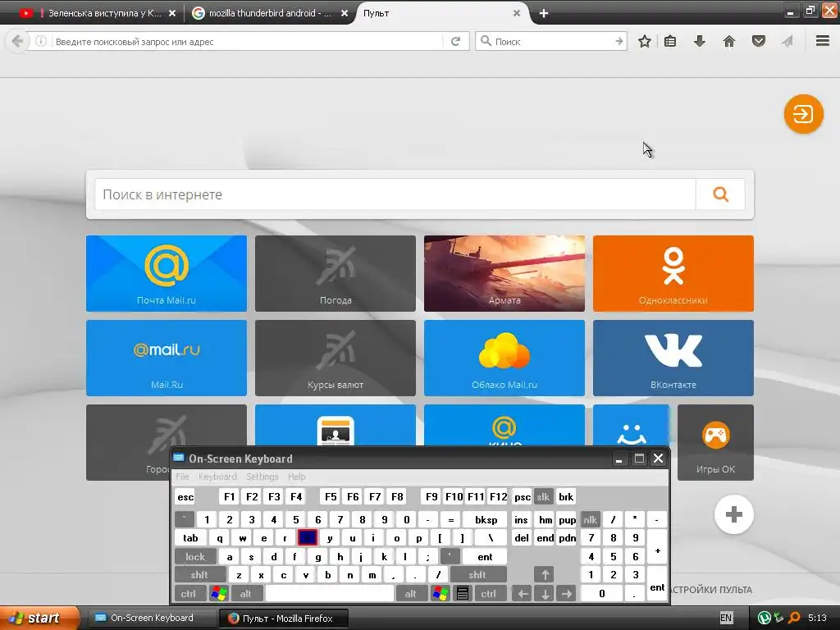Click the F5 key on on-screen keyboard
The width and height of the screenshot is (840, 630).
coord(331,496)
